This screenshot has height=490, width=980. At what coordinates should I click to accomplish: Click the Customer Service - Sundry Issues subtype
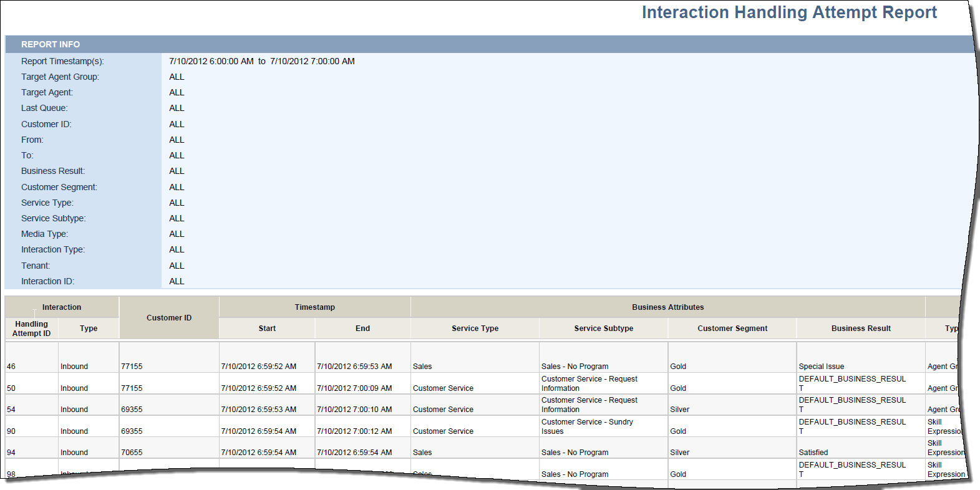(x=587, y=426)
